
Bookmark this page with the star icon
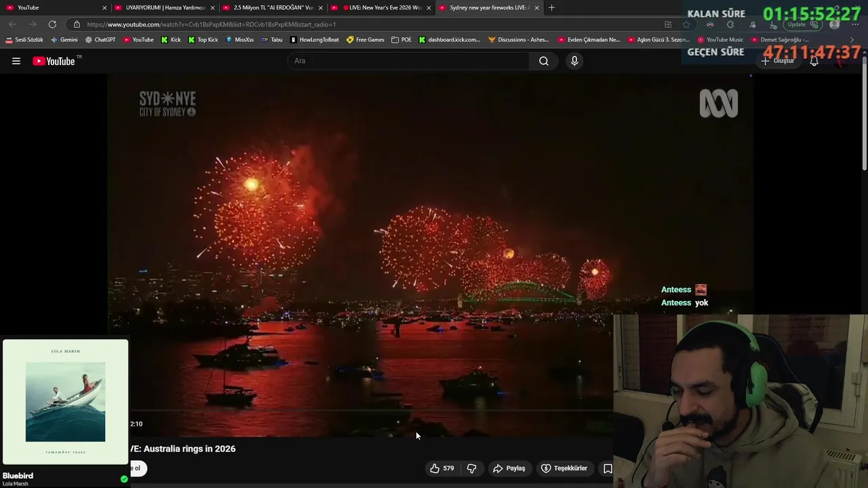click(686, 24)
